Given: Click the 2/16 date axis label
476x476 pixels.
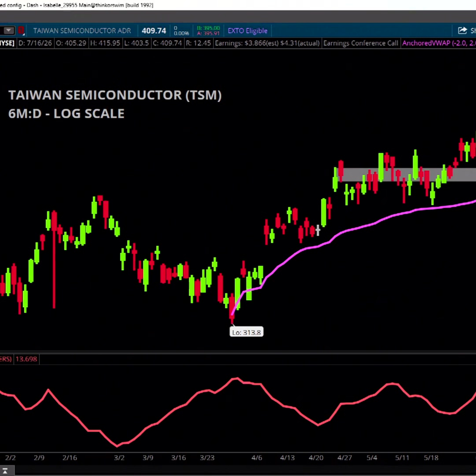Looking at the screenshot, I should pyautogui.click(x=70, y=458).
